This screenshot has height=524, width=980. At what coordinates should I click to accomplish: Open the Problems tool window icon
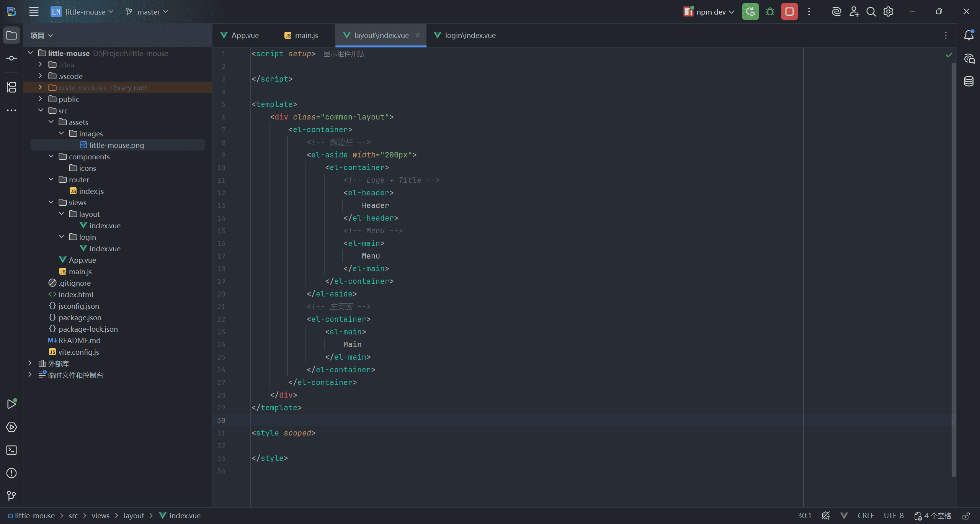(11, 473)
